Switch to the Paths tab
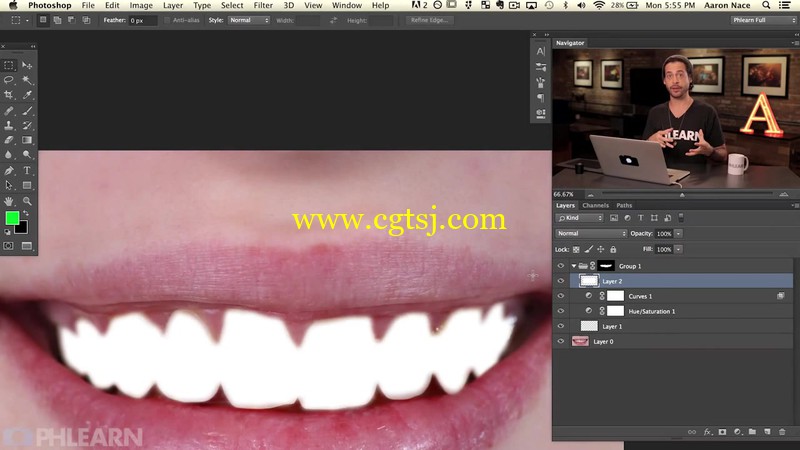The image size is (800, 450). (x=624, y=206)
